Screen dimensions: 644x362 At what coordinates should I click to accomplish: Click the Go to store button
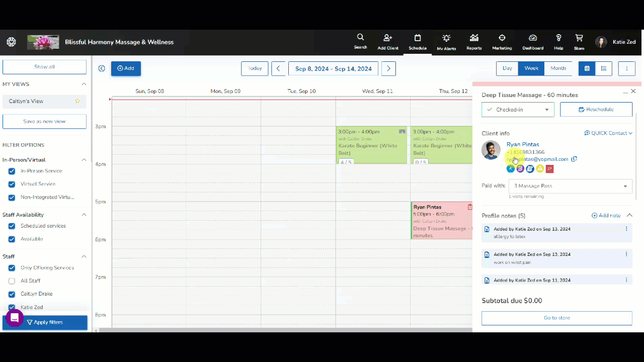[x=557, y=318]
